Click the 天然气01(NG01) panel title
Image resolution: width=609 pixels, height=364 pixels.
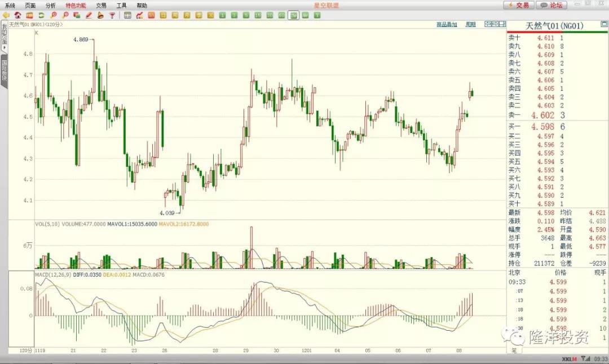(x=554, y=26)
